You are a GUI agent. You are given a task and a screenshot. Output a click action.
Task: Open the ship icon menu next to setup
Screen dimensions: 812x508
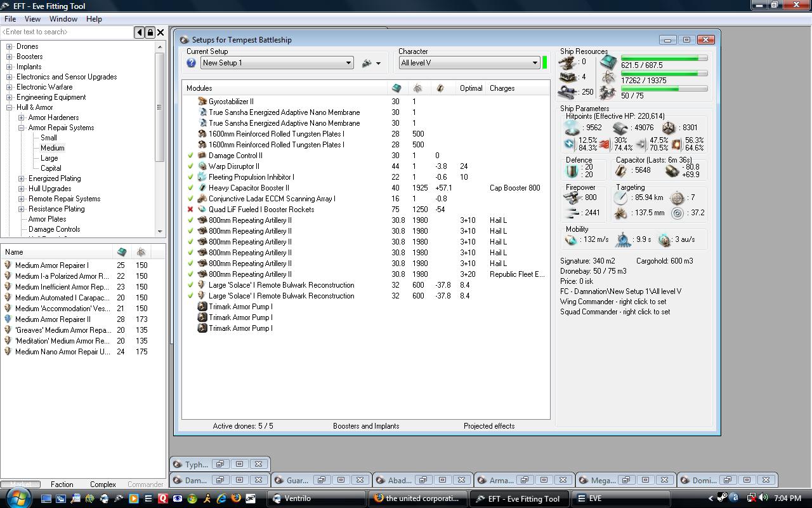[370, 63]
